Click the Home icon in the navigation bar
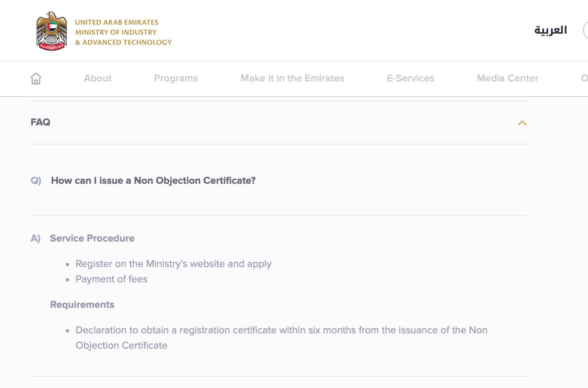 click(x=35, y=79)
